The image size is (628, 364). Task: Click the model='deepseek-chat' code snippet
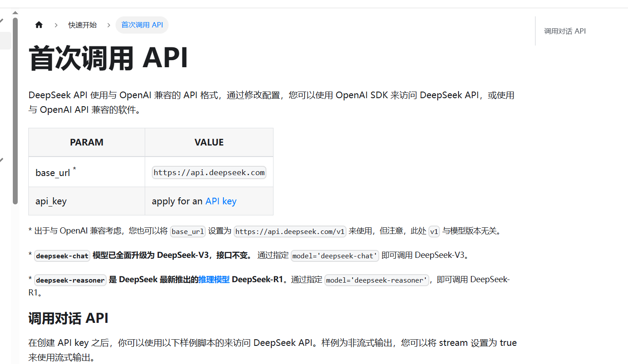pyautogui.click(x=335, y=256)
